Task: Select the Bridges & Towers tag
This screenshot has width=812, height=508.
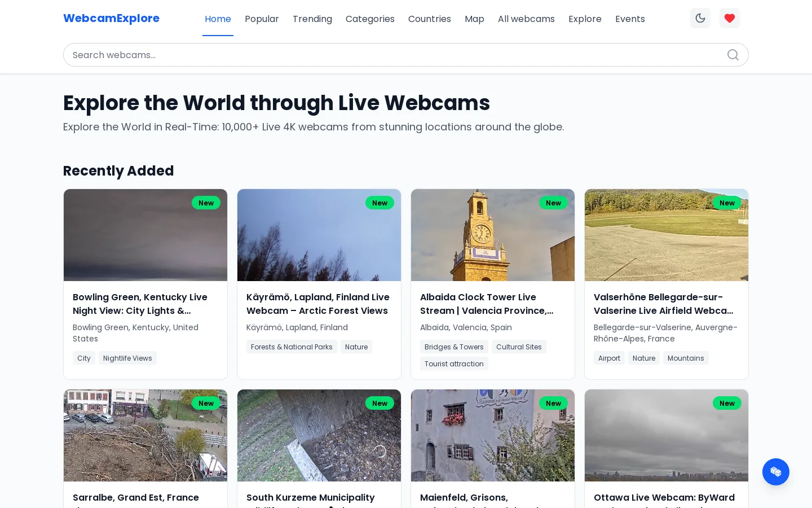Action: tap(454, 347)
